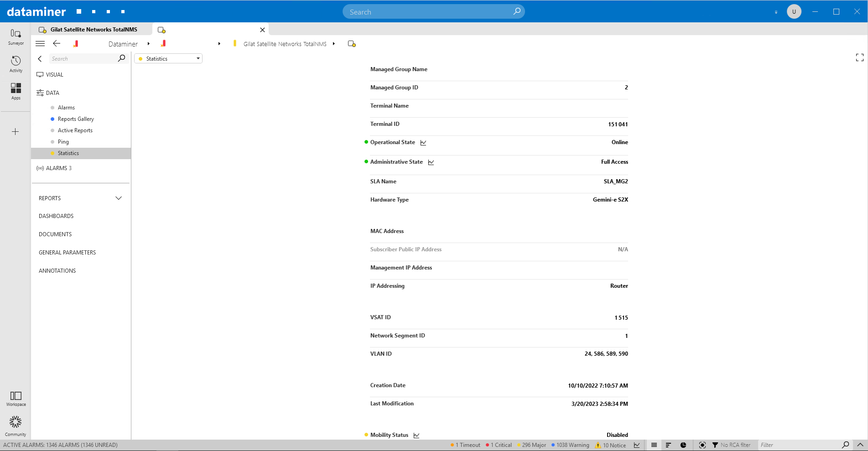Click the Terminal ID value 151 041
Image resolution: width=868 pixels, height=451 pixels.
click(618, 124)
